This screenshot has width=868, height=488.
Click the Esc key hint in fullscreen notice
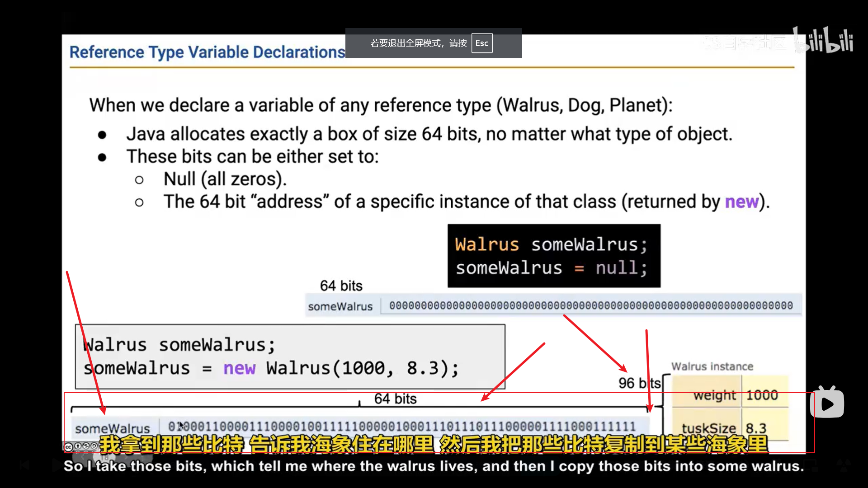(x=482, y=43)
